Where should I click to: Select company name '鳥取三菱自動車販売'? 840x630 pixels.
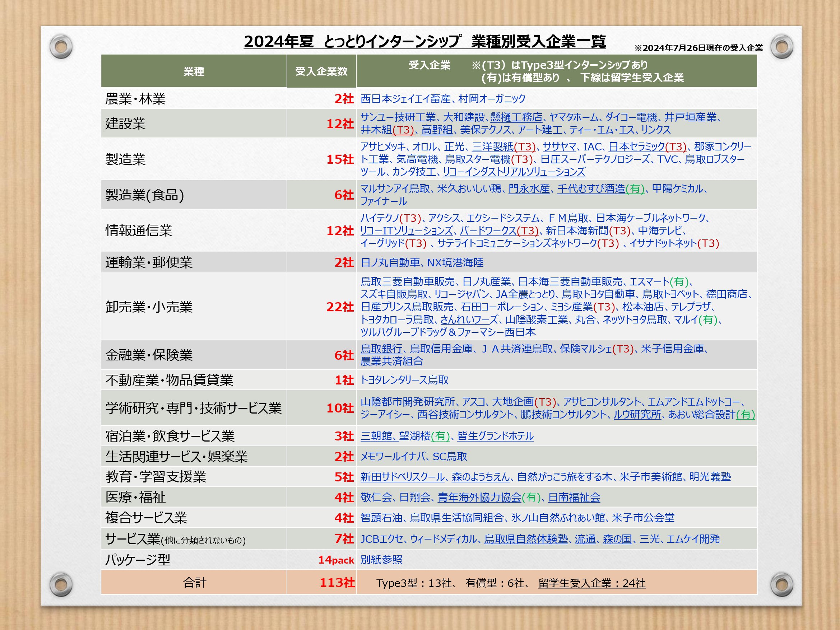click(x=408, y=281)
